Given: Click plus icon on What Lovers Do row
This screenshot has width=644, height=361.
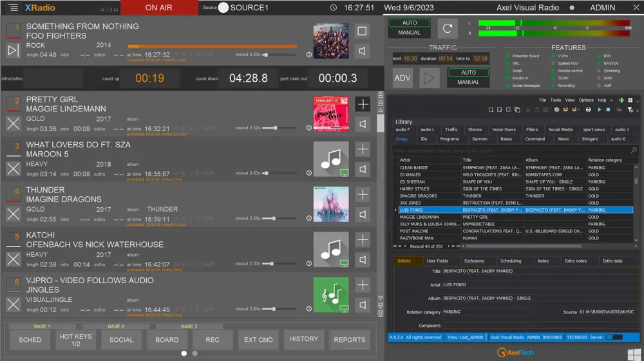Looking at the screenshot, I should [363, 149].
